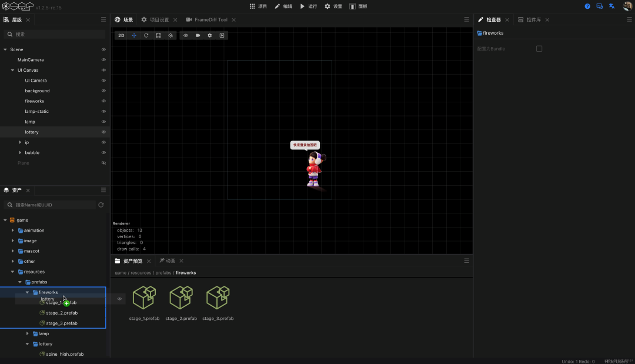Navigate to resources in breadcrumb path
Image resolution: width=635 pixels, height=364 pixels.
tap(141, 273)
